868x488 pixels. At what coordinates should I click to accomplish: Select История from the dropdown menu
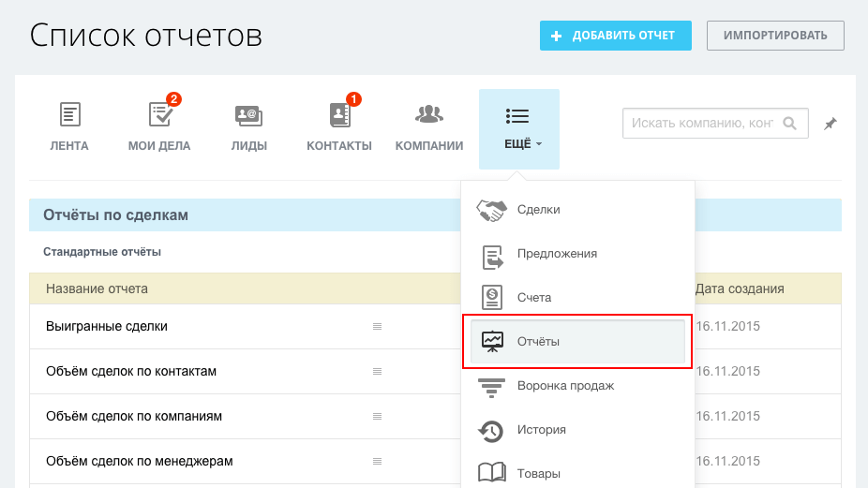pos(542,429)
